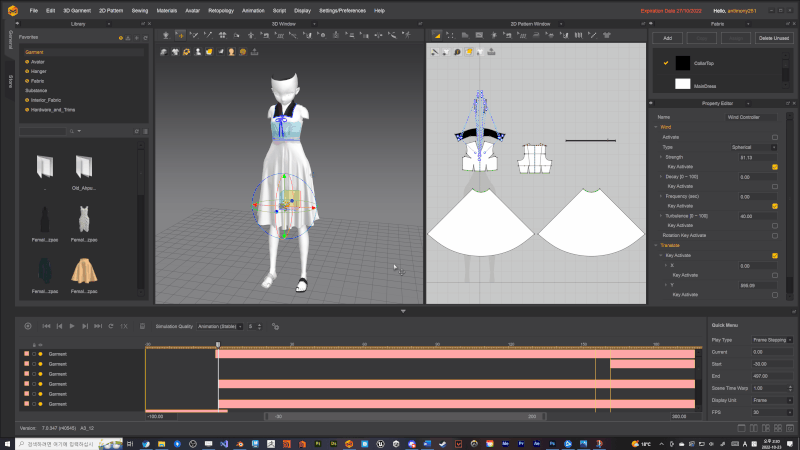800x450 pixels.
Task: Enable the Wind Activate checkbox
Action: point(774,137)
